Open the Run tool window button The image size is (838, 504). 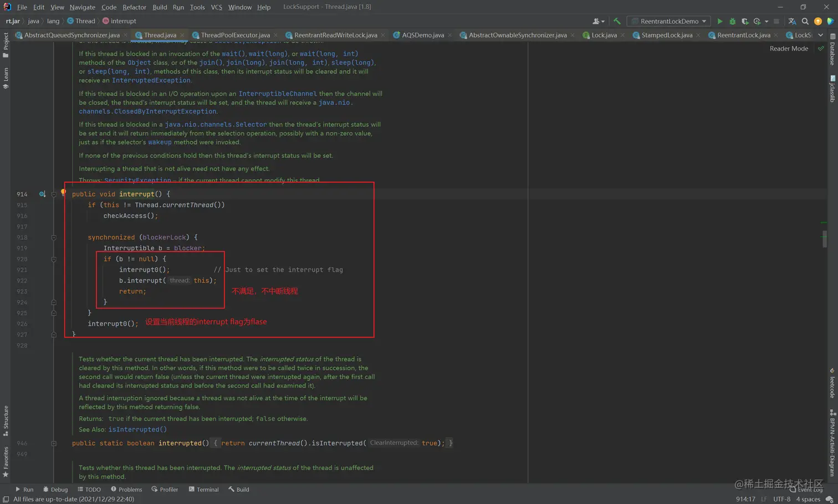click(x=24, y=490)
